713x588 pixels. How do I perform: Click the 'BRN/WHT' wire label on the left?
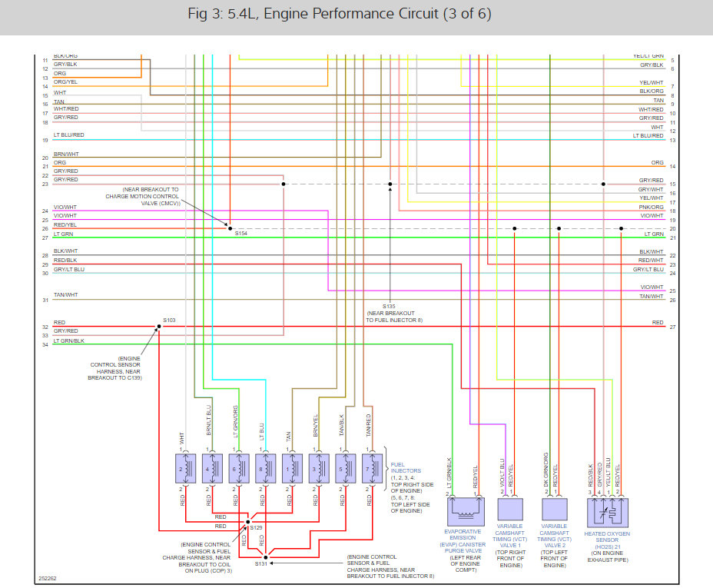pyautogui.click(x=66, y=154)
